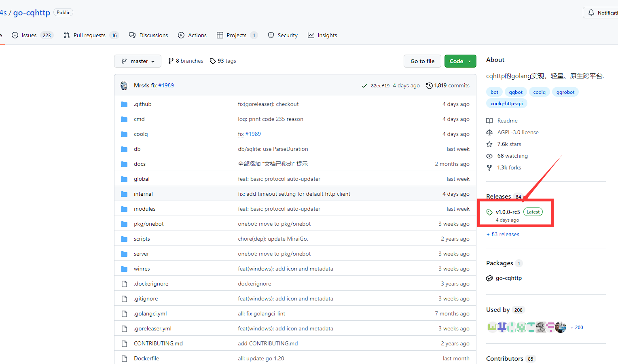The height and width of the screenshot is (364, 618).
Task: Open the global folder
Action: [142, 179]
